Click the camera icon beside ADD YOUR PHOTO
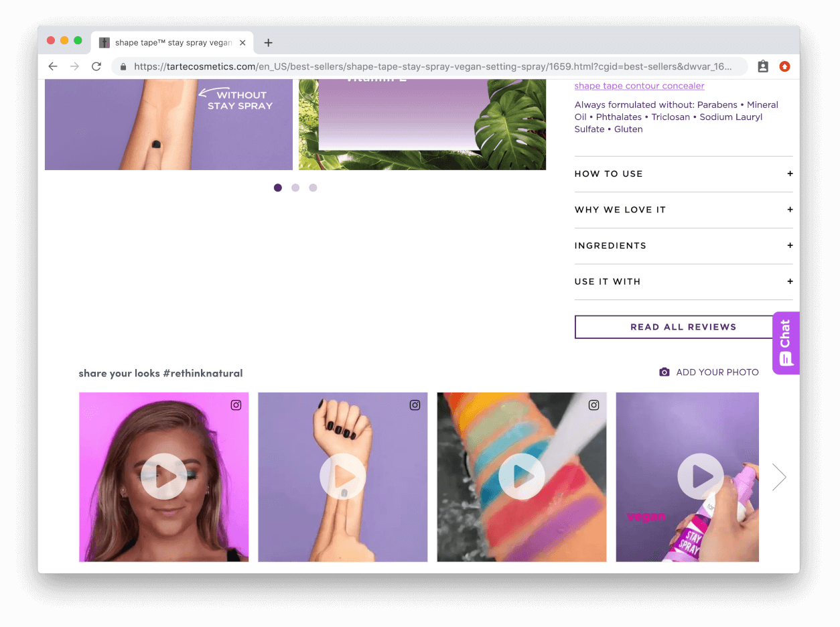The width and height of the screenshot is (840, 627). point(664,372)
